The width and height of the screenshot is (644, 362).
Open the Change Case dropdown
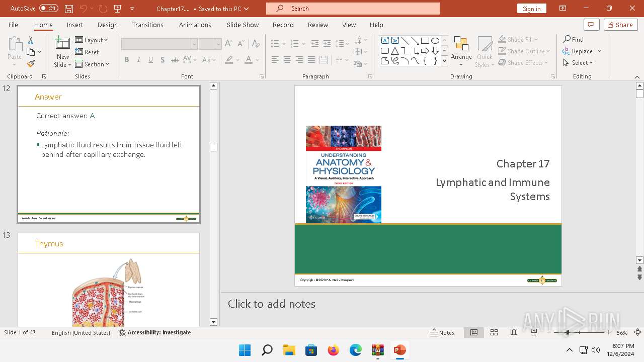[x=209, y=60]
